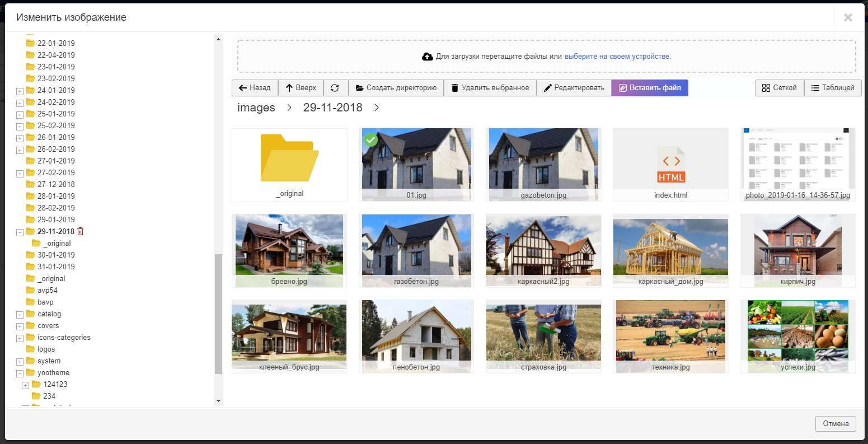Viewport: 868px width, 444px height.
Task: Expand the 27-02-2019 folder
Action: coord(20,173)
